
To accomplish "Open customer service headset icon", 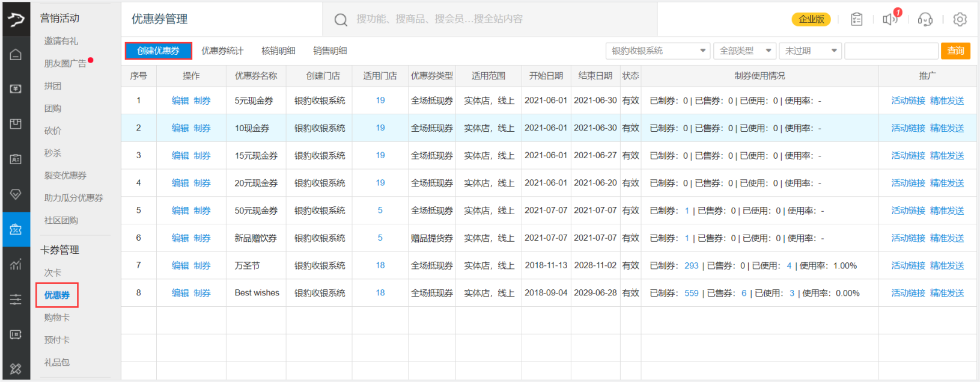I will pyautogui.click(x=925, y=19).
